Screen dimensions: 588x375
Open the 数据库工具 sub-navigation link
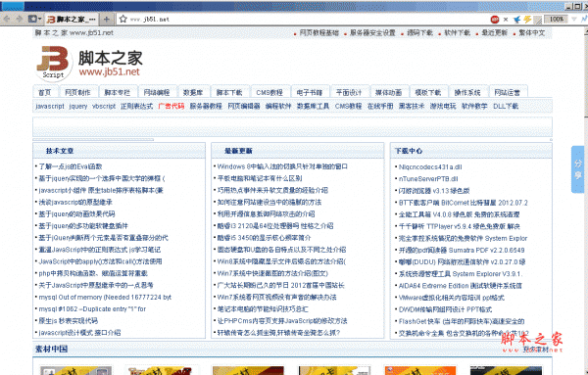[x=314, y=106]
